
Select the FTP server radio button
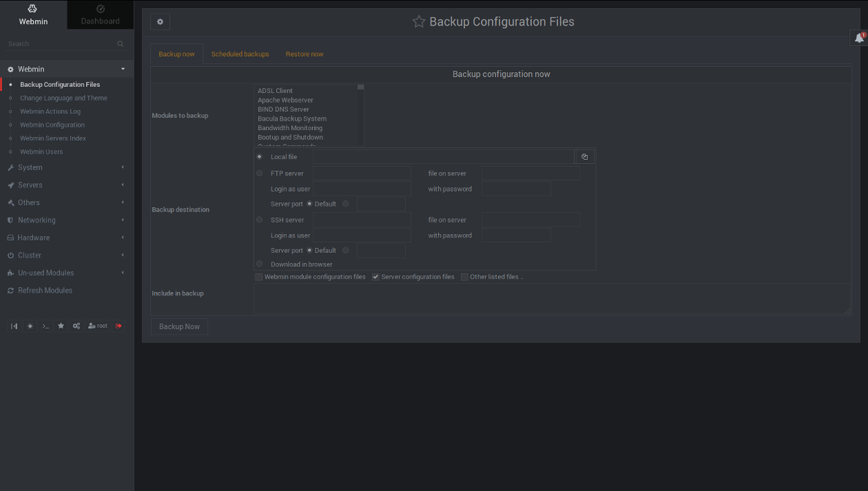click(x=259, y=173)
